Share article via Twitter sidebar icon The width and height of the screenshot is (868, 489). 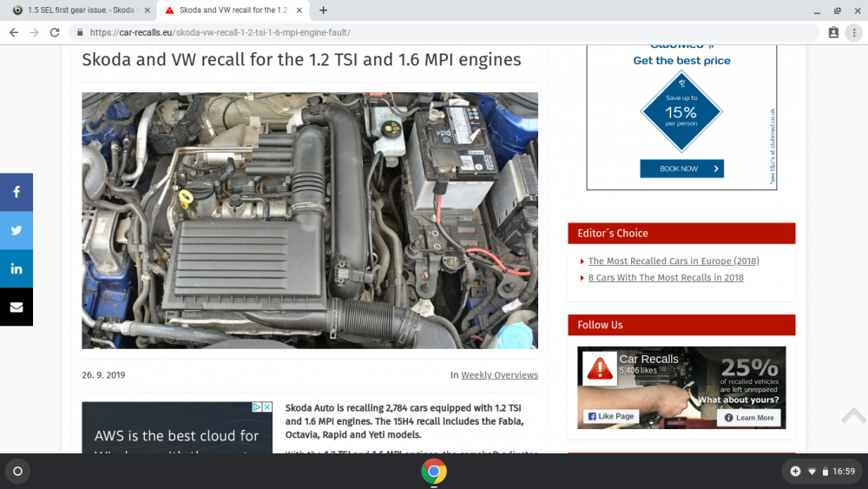tap(16, 230)
